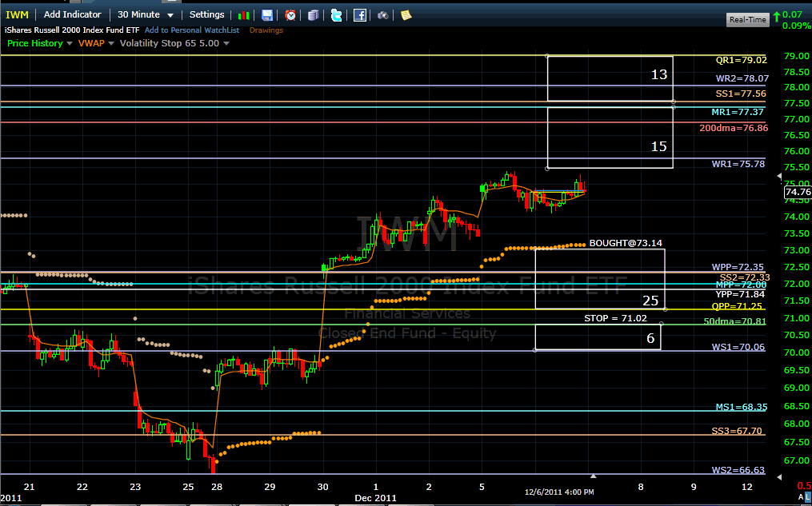The width and height of the screenshot is (812, 506).
Task: Open the yellow sticky note icon
Action: click(406, 15)
